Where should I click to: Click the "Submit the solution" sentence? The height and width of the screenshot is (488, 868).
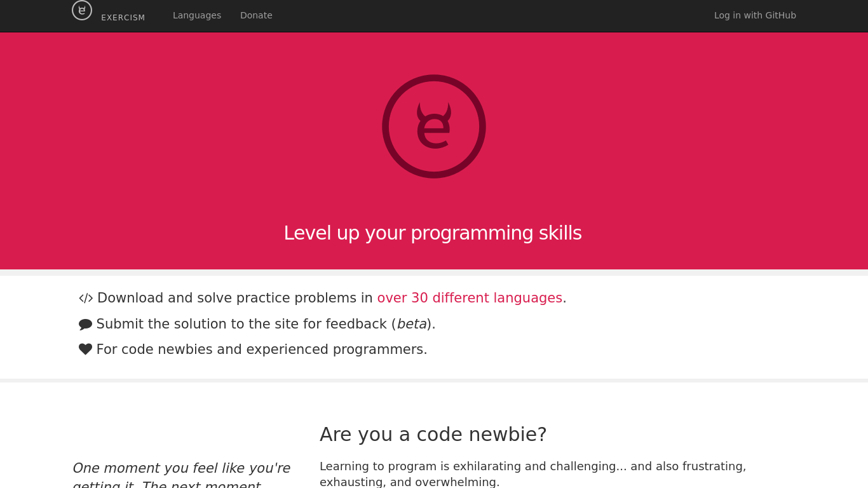tap(241, 324)
